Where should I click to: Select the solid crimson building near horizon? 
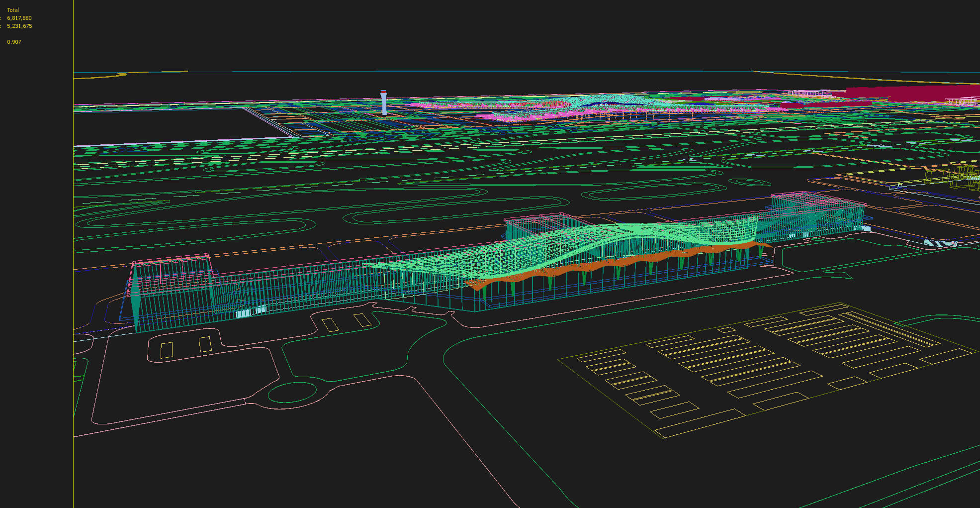point(912,93)
